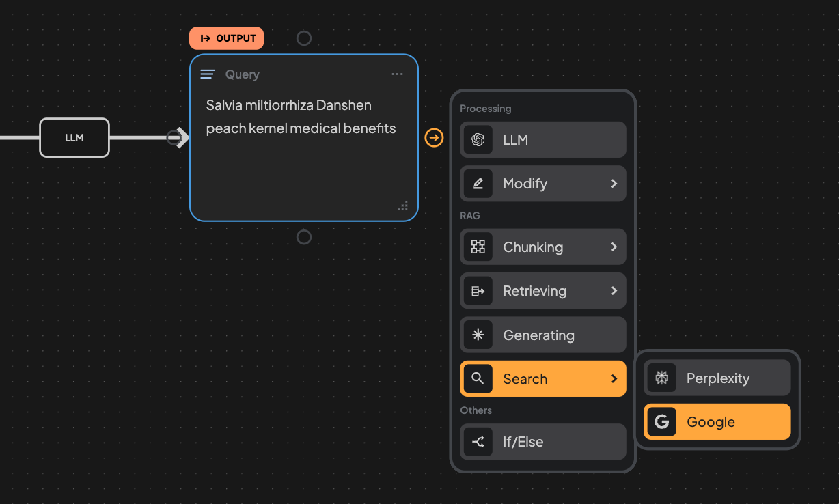Choose If/Else under Others

(x=543, y=442)
